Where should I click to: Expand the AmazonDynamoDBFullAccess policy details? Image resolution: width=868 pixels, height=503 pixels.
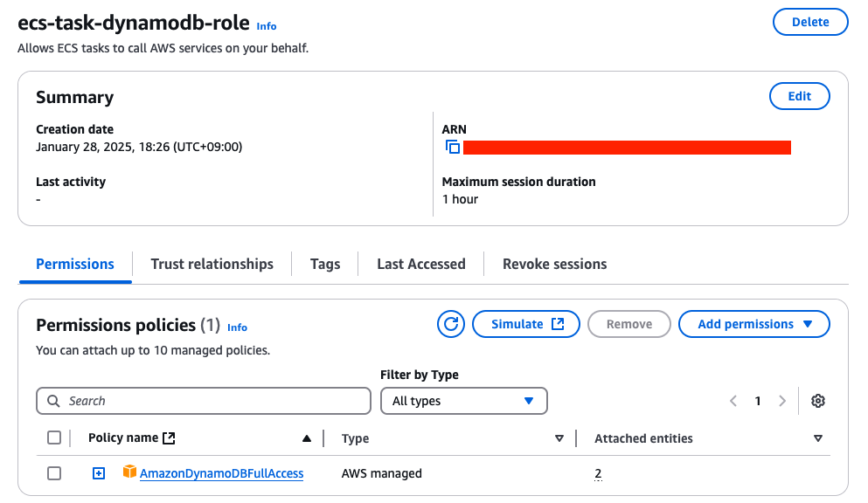(x=99, y=473)
